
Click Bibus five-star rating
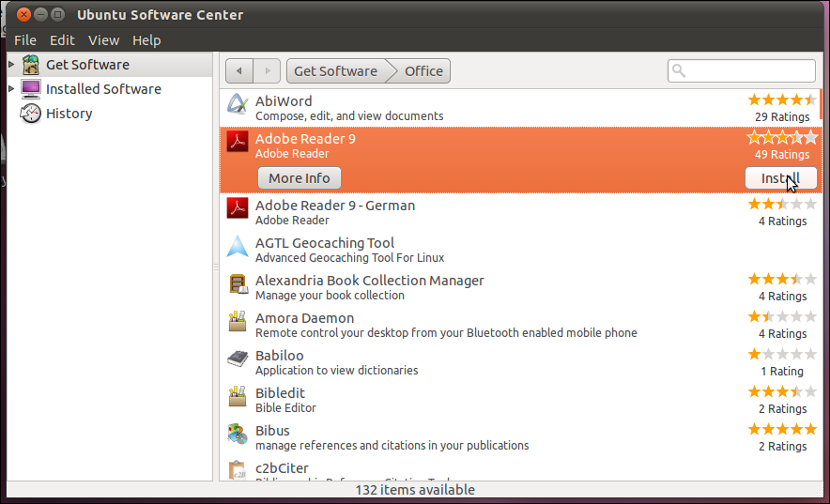point(782,429)
